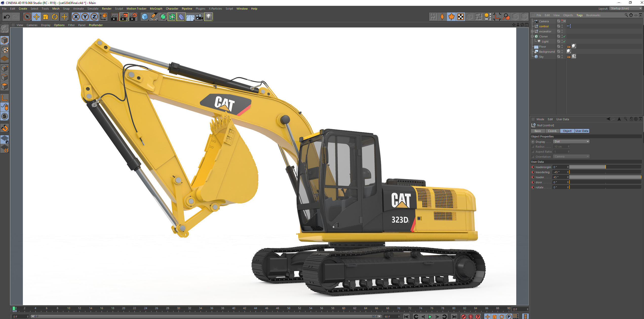Toggle Cloner enabled green checkmark

[564, 36]
